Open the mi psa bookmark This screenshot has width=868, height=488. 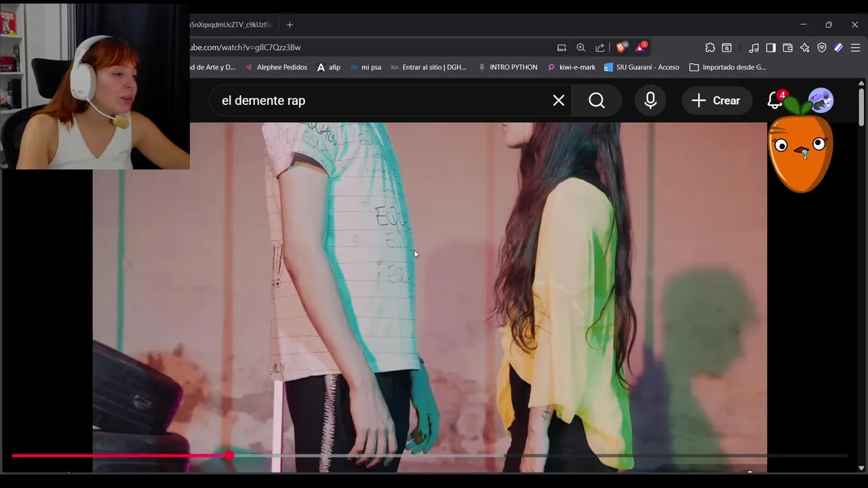366,67
